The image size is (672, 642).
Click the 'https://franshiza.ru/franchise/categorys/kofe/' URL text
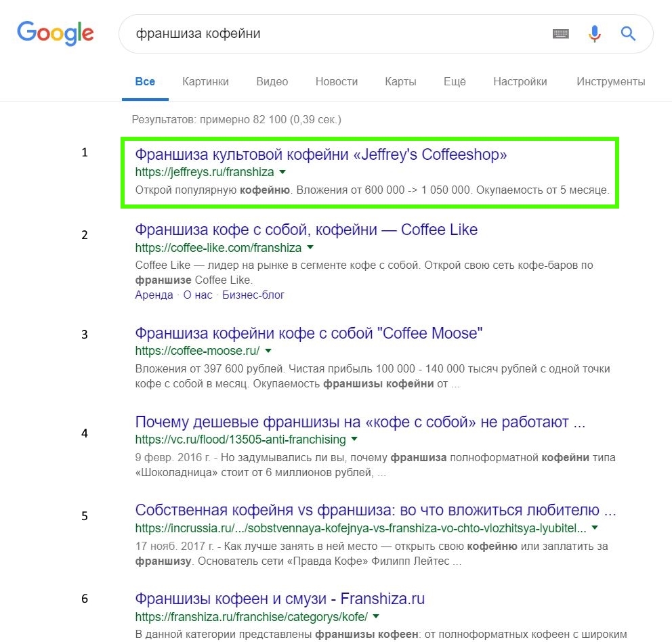(251, 617)
